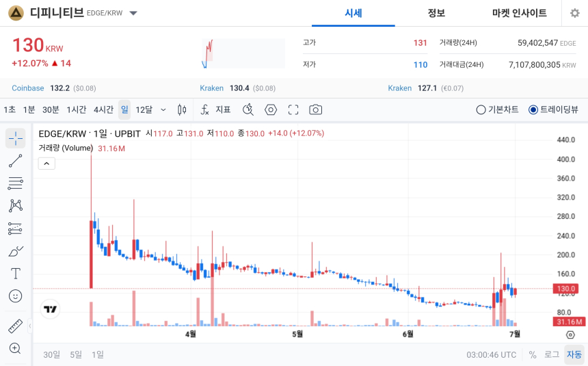Click the 거래량 (Volume) indicator legend
This screenshot has width=588, height=366.
(66, 148)
